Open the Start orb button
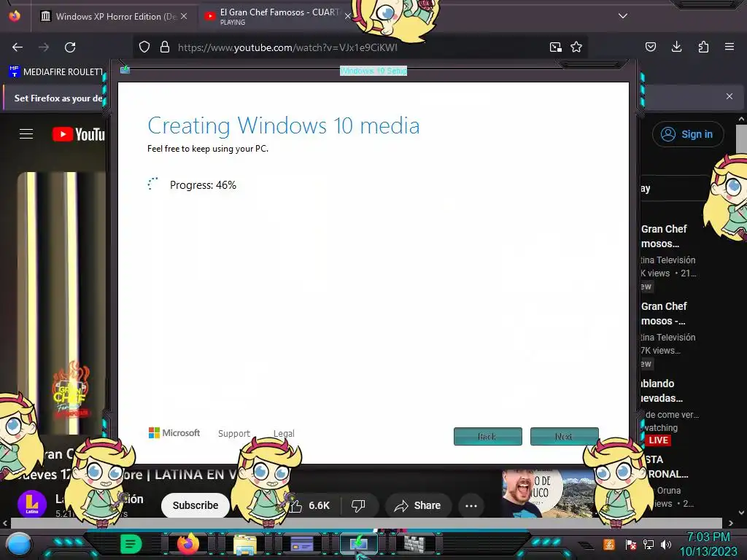 pyautogui.click(x=19, y=545)
